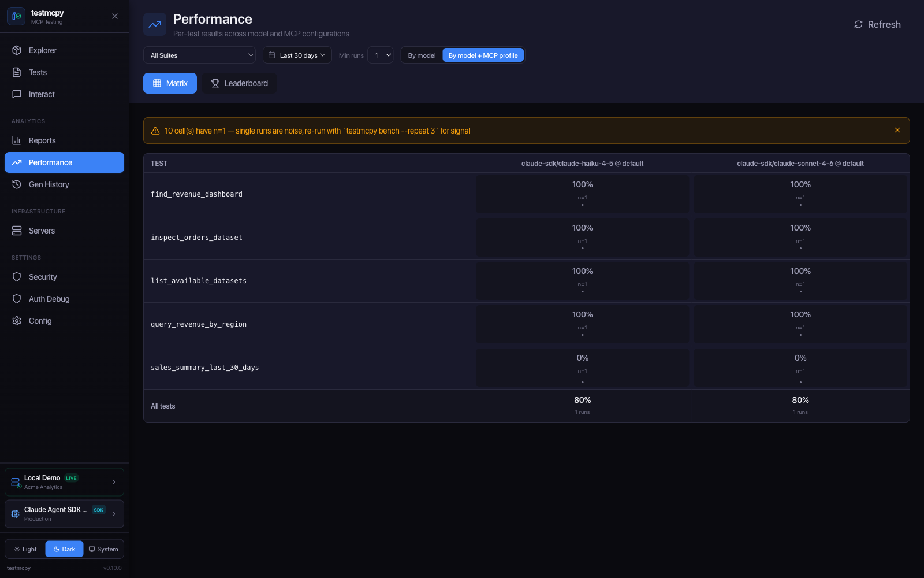Click the Explorer cube icon
Image resolution: width=924 pixels, height=578 pixels.
coord(17,50)
